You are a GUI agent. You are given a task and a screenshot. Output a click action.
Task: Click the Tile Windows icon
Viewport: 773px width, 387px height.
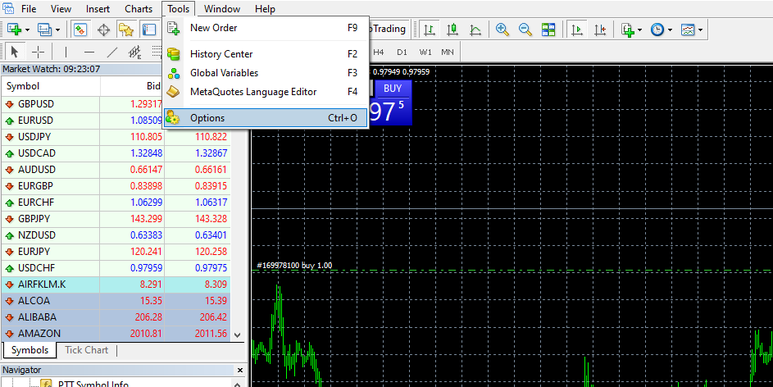coord(548,30)
